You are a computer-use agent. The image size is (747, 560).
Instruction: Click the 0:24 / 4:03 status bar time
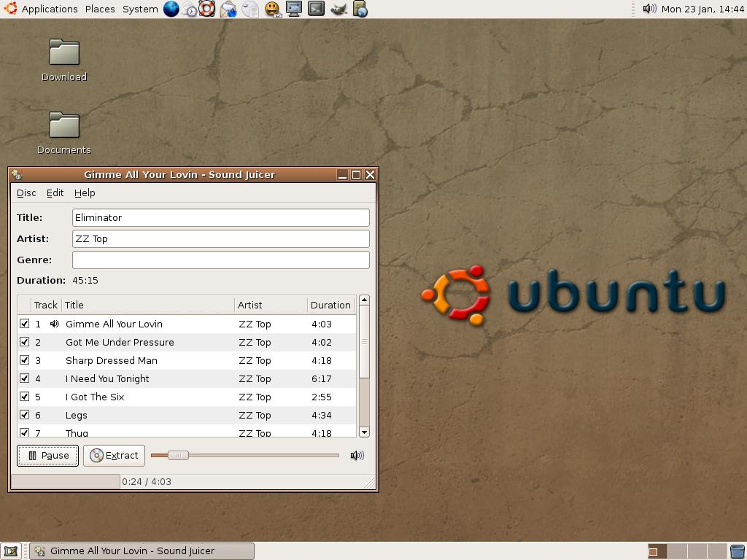click(x=147, y=482)
